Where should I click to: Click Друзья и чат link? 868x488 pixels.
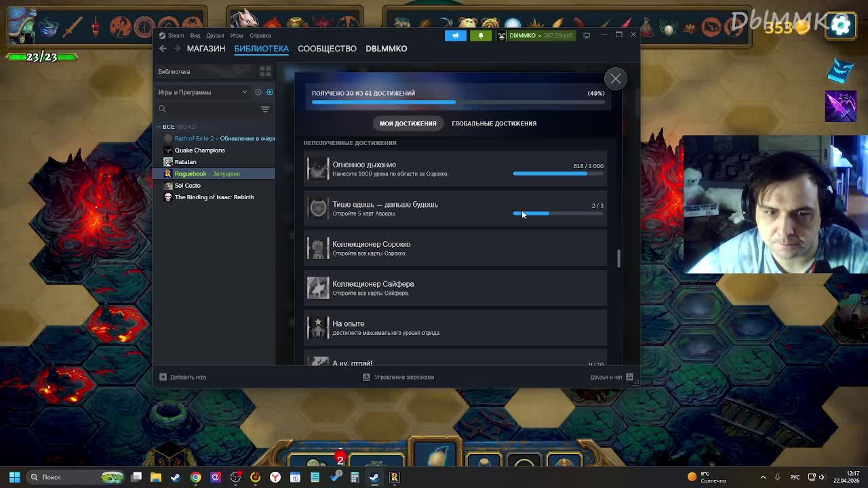pos(606,377)
